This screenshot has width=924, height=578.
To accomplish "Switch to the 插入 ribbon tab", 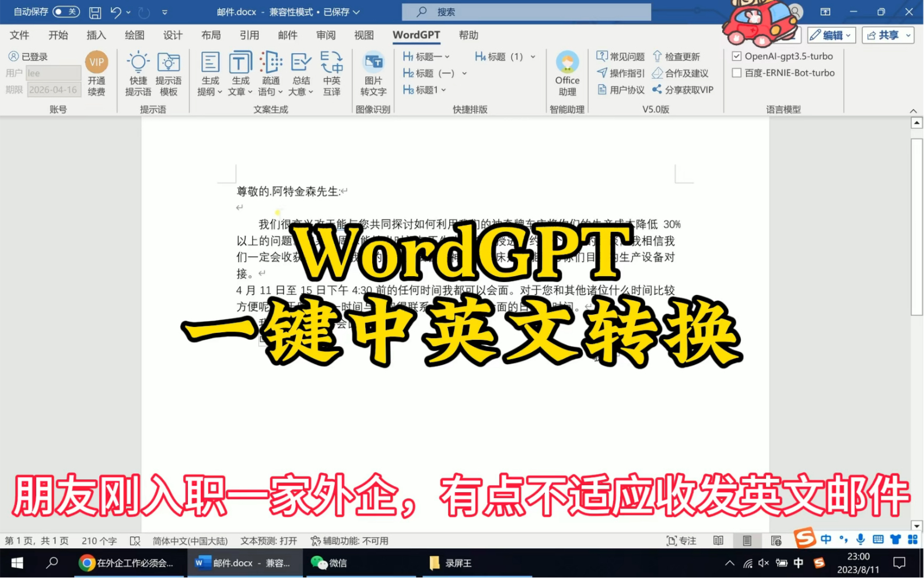I will pos(96,35).
